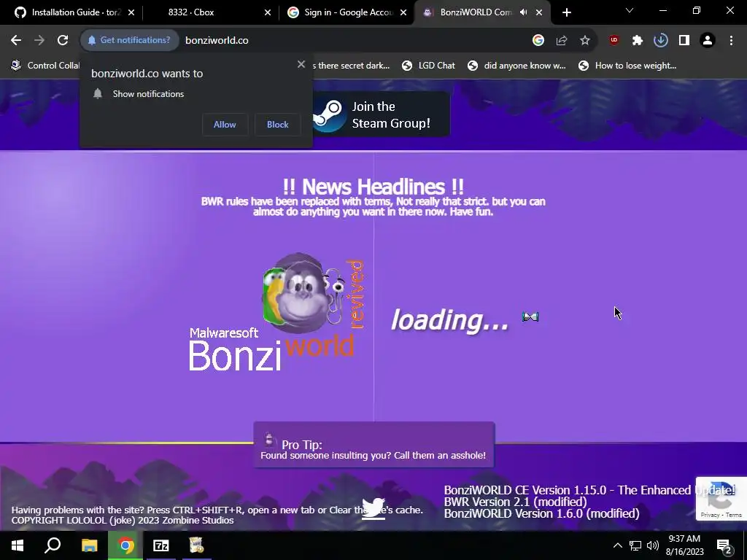Open the notification center icon
Image resolution: width=747 pixels, height=560 pixels.
coord(724,545)
